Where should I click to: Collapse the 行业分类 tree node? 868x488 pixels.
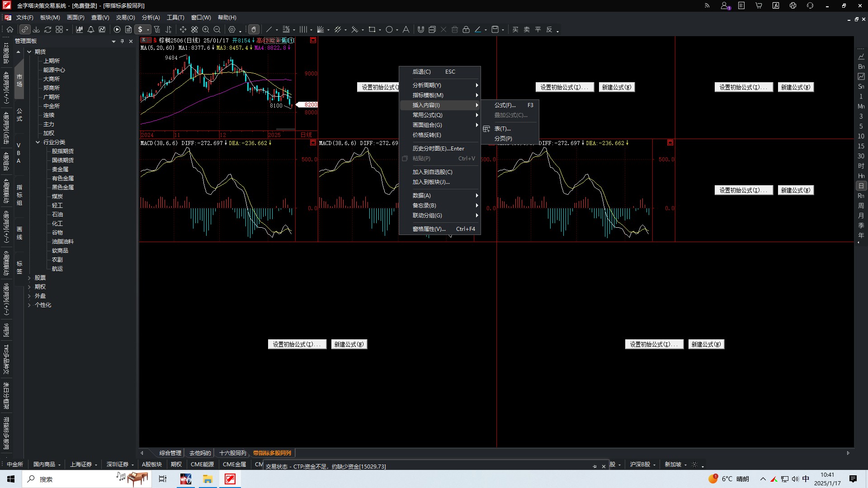[38, 142]
